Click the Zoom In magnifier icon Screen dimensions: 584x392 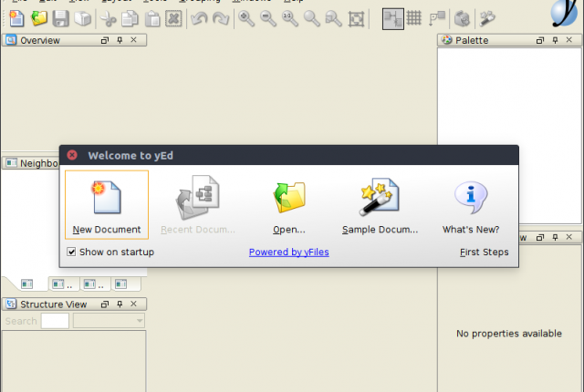click(246, 18)
